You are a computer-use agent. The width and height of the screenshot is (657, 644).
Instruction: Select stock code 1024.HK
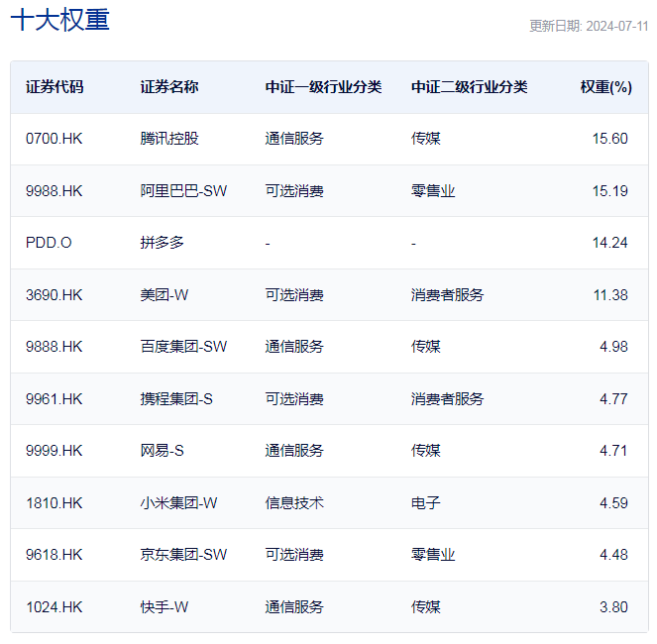point(55,606)
